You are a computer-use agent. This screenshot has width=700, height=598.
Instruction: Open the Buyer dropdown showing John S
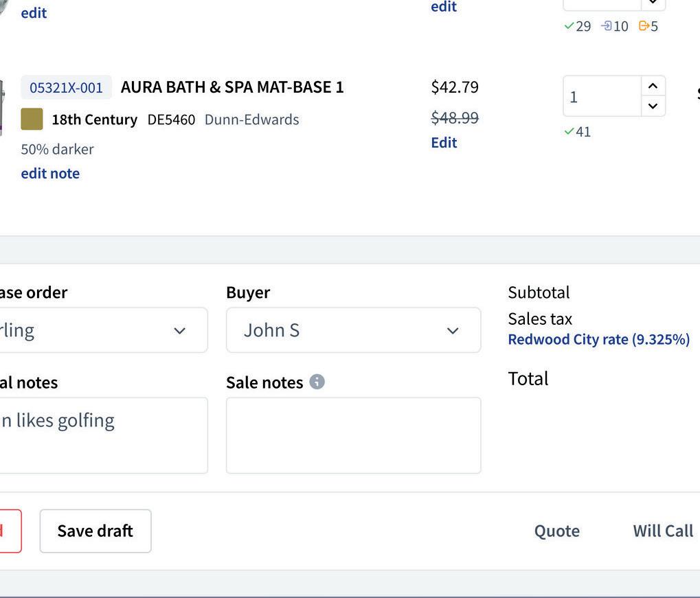pyautogui.click(x=353, y=330)
